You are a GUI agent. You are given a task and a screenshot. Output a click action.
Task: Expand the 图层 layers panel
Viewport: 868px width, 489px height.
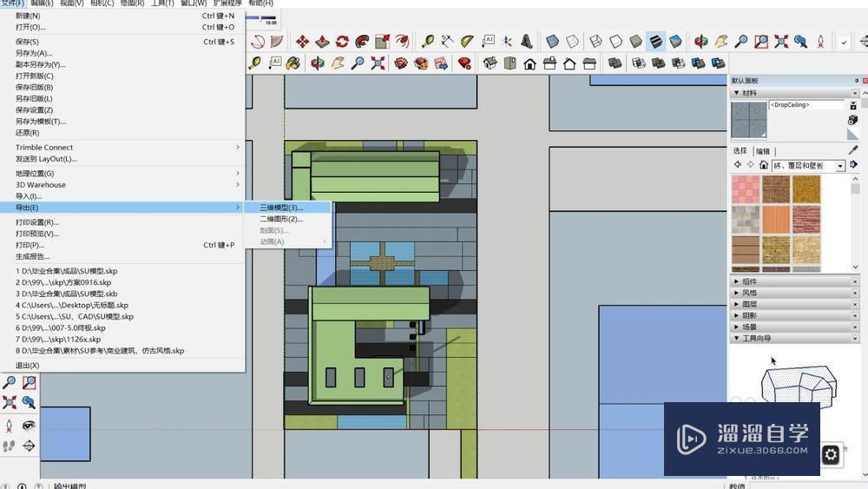pyautogui.click(x=736, y=304)
